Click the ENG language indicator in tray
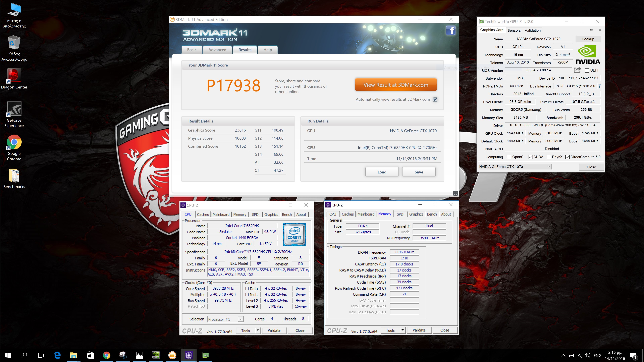Screen dimensions: 644x362 (x=597, y=355)
